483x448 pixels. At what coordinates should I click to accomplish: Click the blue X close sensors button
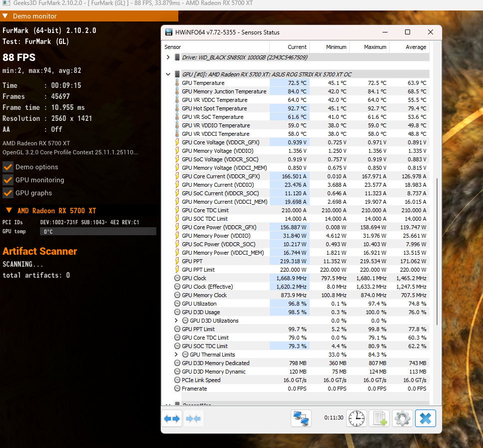426,419
